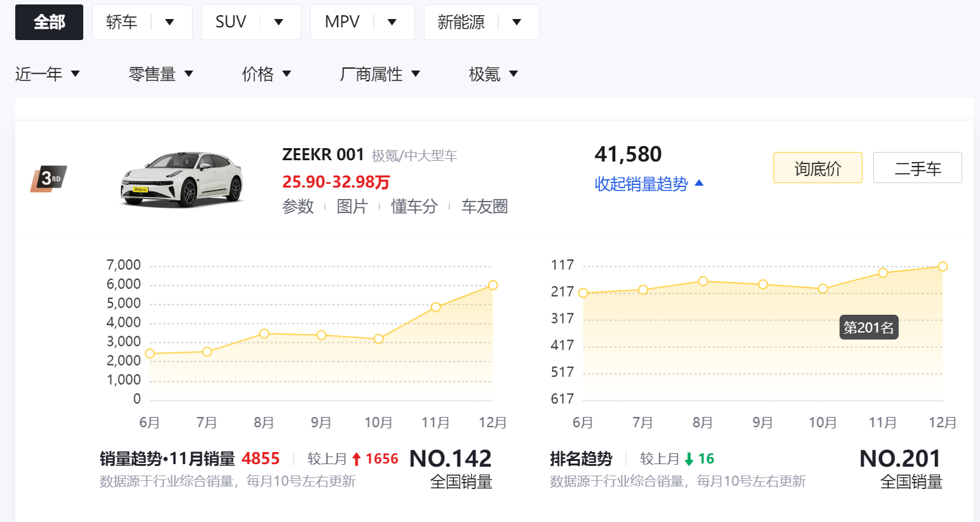Select the MPV category tab
The height and width of the screenshot is (522, 980).
(x=342, y=22)
